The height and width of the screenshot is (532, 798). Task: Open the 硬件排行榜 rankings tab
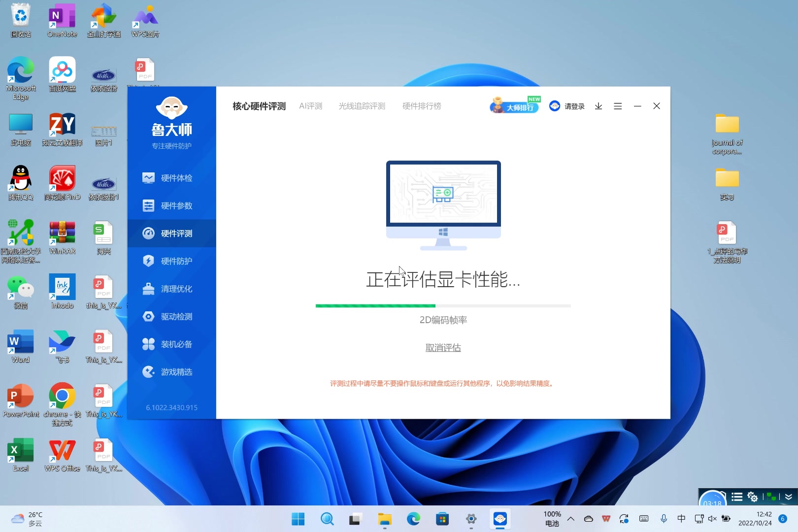point(422,105)
